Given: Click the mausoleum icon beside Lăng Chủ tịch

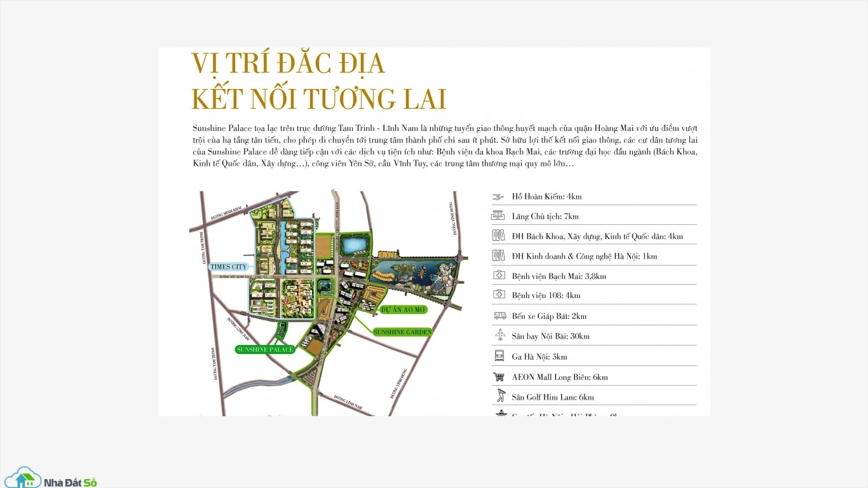Looking at the screenshot, I should [498, 216].
